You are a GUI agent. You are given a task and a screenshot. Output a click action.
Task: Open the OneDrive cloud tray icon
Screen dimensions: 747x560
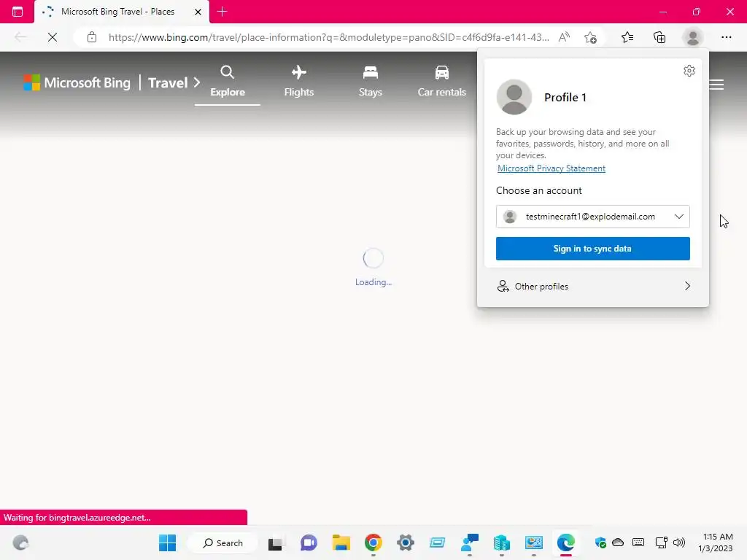click(x=618, y=542)
